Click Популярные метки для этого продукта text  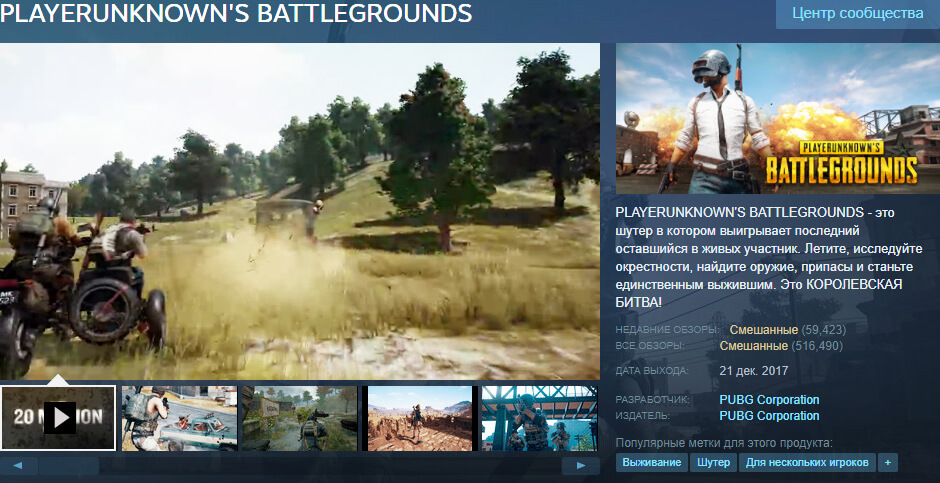tap(724, 443)
